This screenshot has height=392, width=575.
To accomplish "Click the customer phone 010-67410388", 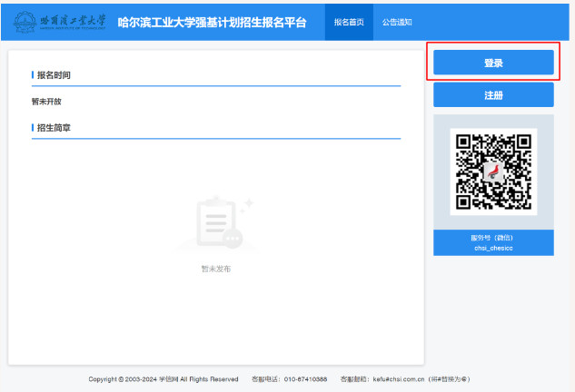I will pyautogui.click(x=305, y=379).
